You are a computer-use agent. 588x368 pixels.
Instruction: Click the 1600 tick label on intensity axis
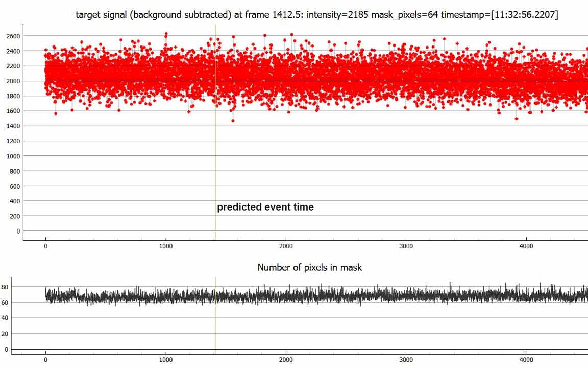click(13, 111)
